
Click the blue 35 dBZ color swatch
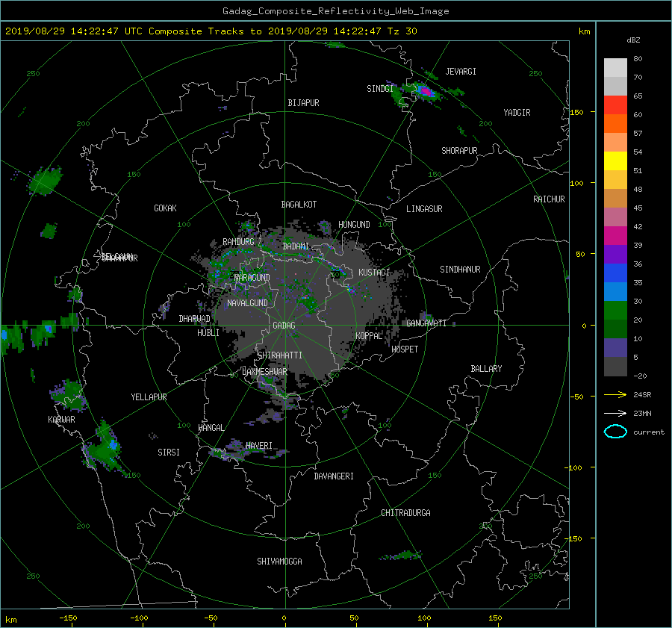click(x=615, y=273)
